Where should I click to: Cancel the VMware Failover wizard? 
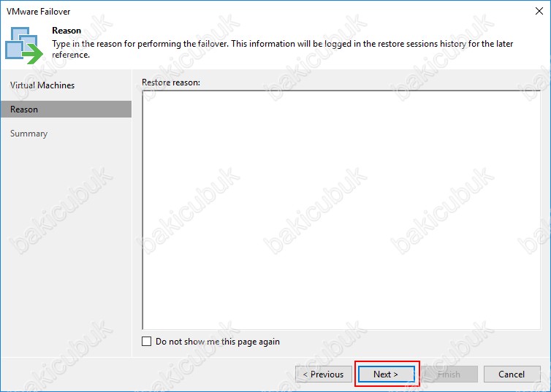coord(512,374)
